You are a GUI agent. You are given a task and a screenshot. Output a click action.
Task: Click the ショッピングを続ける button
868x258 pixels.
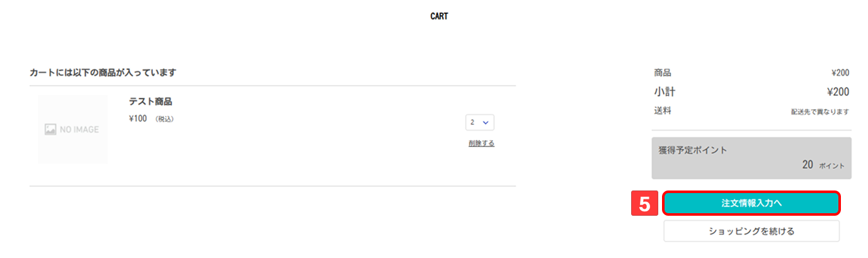751,231
